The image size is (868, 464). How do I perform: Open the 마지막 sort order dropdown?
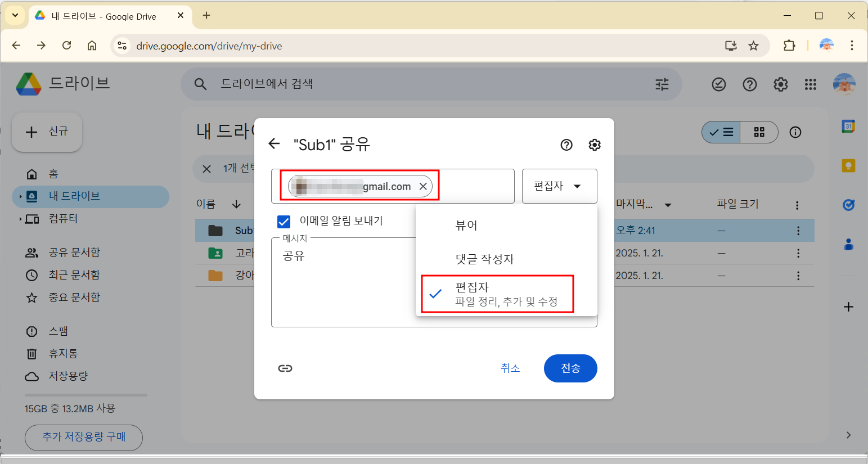[x=667, y=204]
